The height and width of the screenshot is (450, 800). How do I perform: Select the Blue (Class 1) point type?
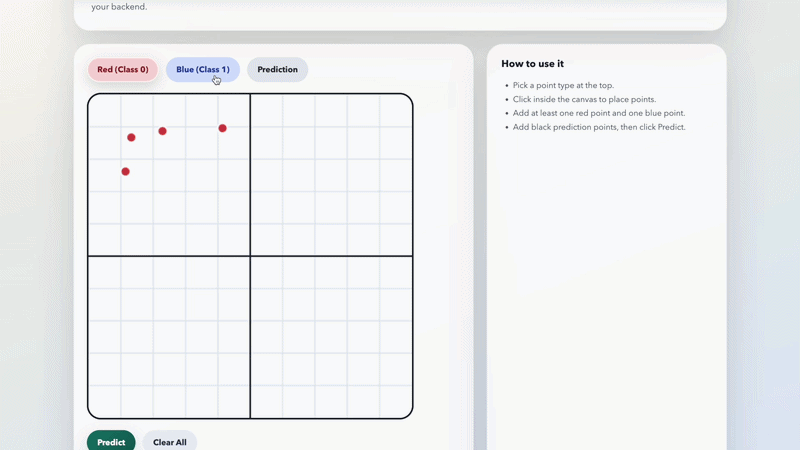click(x=203, y=69)
